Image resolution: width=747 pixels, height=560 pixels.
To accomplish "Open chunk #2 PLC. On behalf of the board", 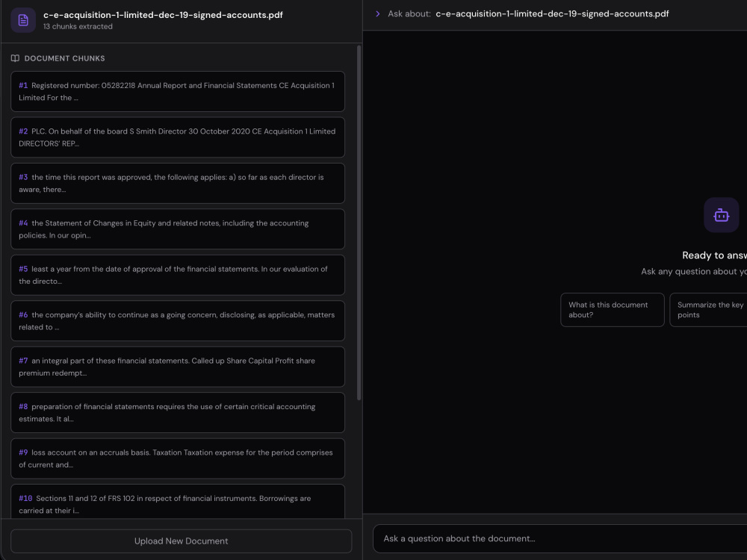I will click(178, 137).
